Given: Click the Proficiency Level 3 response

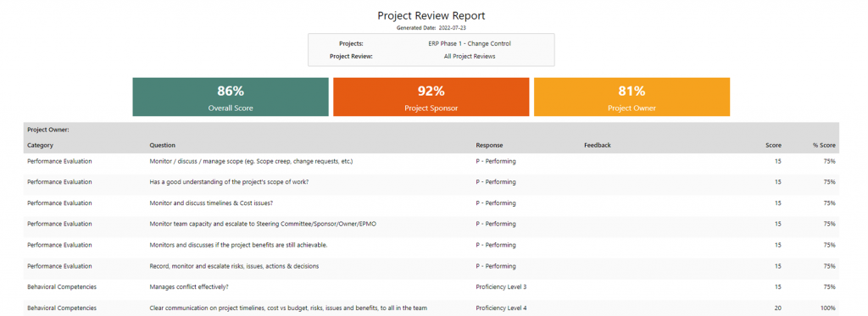Looking at the screenshot, I should coord(501,287).
